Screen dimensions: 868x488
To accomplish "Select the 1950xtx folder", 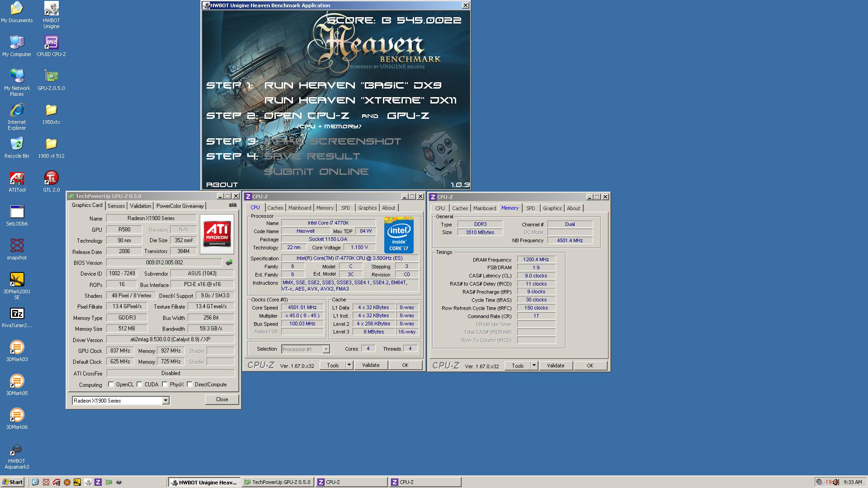I will click(x=51, y=114).
